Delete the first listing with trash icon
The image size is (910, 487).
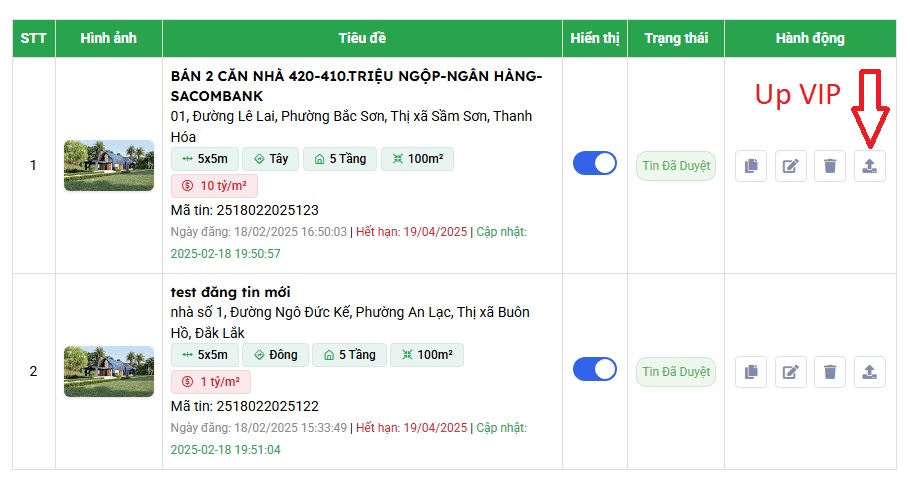[830, 166]
